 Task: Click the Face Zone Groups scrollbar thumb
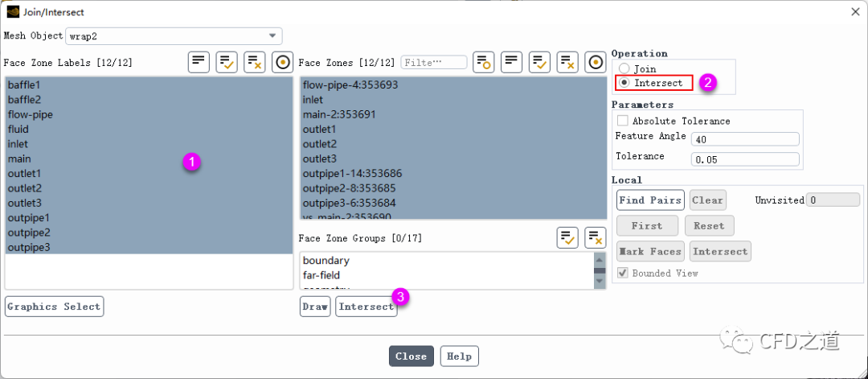(600, 270)
